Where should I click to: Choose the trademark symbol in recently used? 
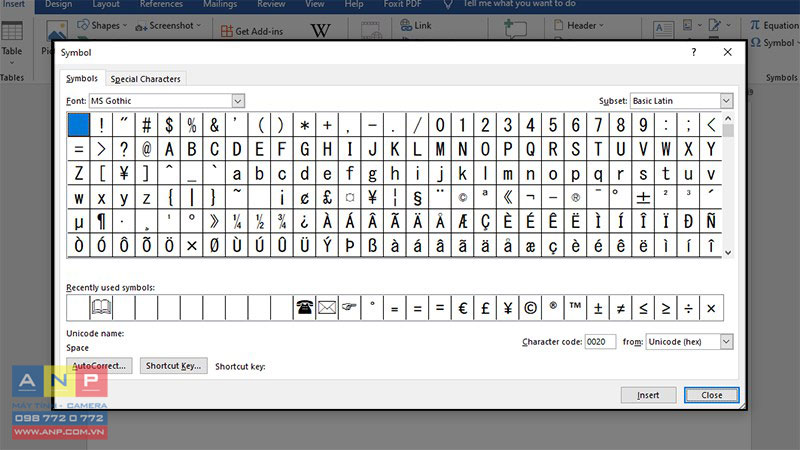click(575, 308)
